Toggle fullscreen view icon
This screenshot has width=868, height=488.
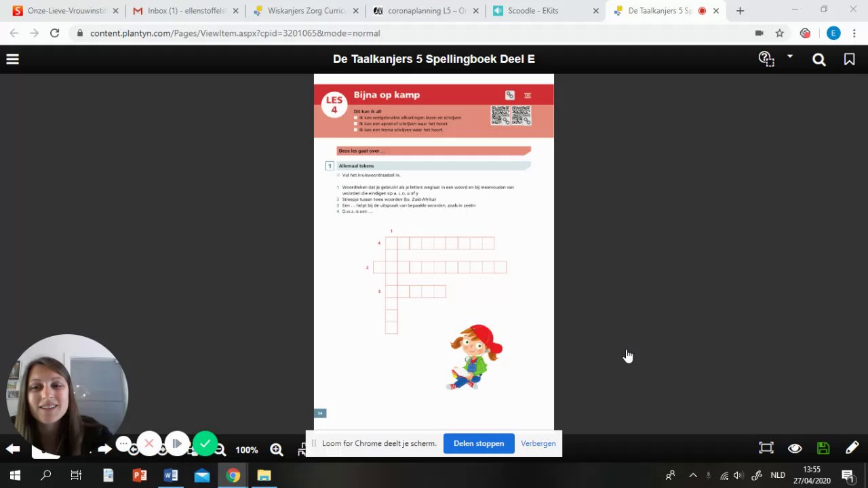pyautogui.click(x=766, y=448)
